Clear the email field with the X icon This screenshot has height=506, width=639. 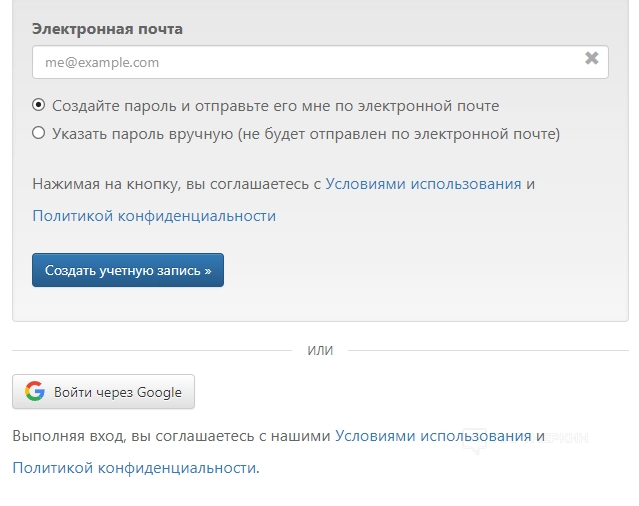[x=591, y=59]
